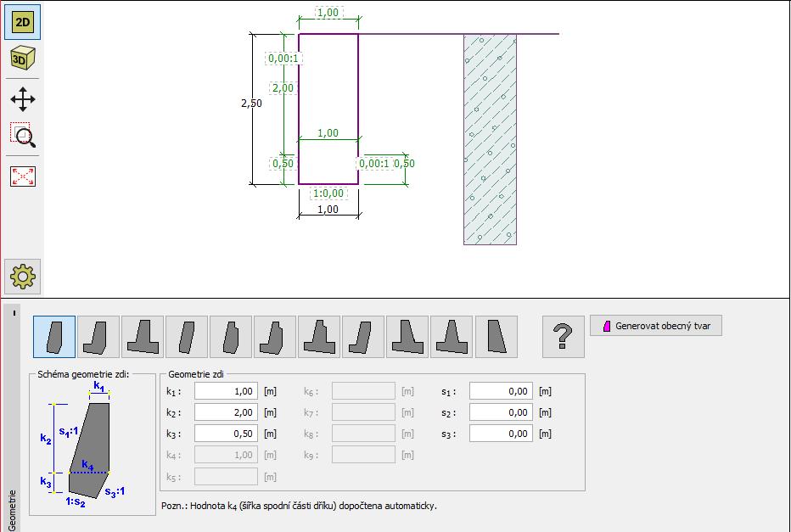Choose second wall shape with front toe
The image size is (791, 532).
(x=98, y=337)
